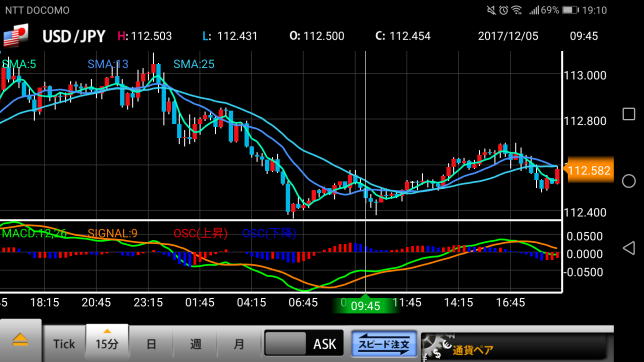Screen dimensions: 644x362
Task: Open the 通貨ペア currency pair selector
Action: [515, 348]
